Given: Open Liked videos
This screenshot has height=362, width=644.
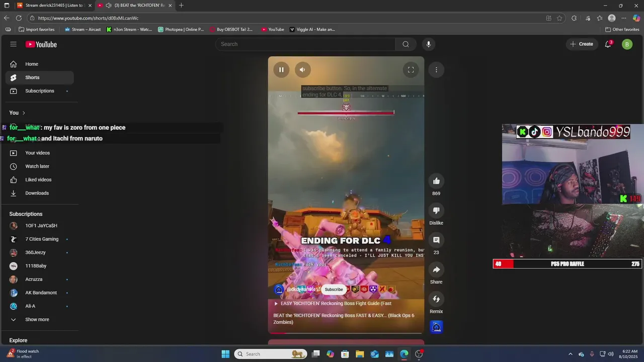Looking at the screenshot, I should 39,179.
